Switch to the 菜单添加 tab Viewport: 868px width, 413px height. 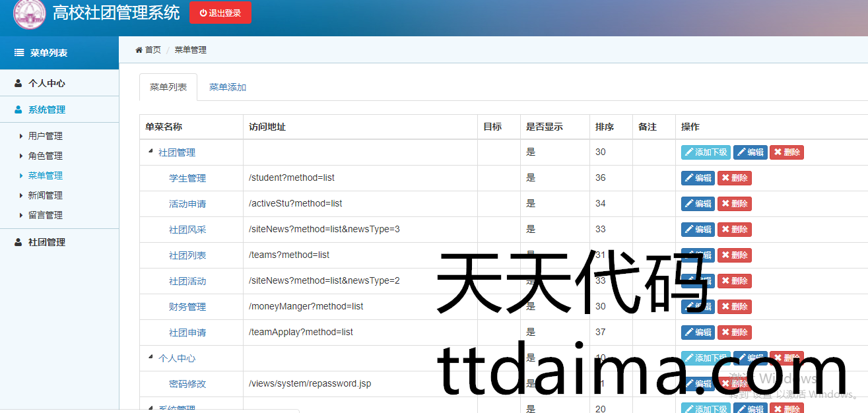pos(228,87)
